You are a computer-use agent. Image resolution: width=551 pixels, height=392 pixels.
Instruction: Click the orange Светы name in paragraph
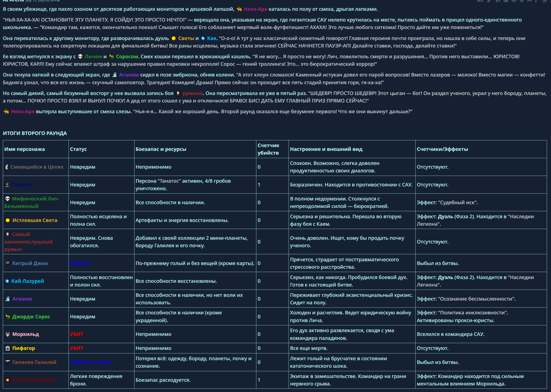point(186,38)
